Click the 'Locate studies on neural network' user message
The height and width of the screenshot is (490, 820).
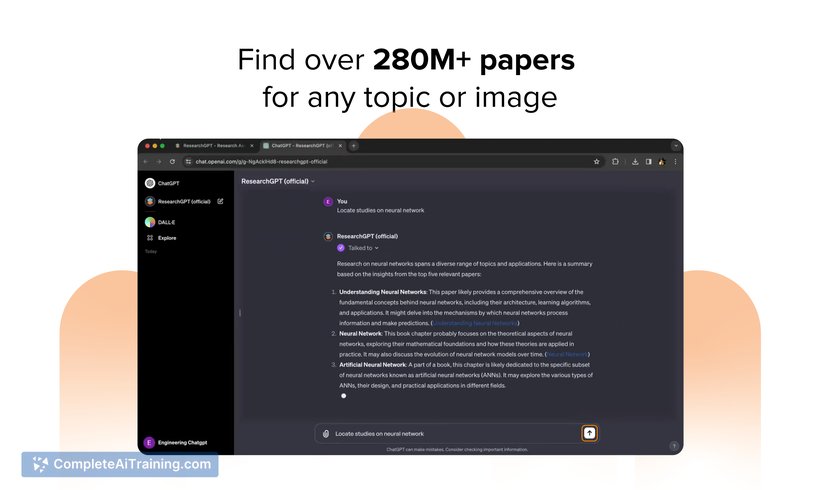tap(380, 211)
